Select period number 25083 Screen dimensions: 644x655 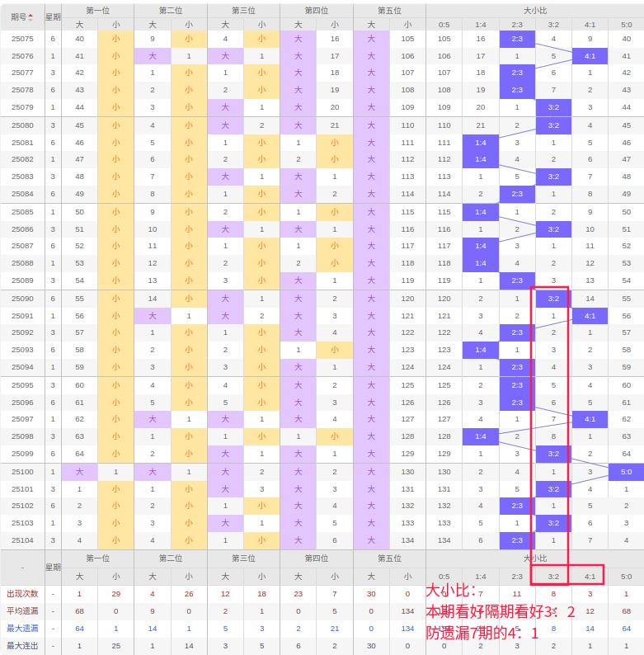click(x=22, y=177)
